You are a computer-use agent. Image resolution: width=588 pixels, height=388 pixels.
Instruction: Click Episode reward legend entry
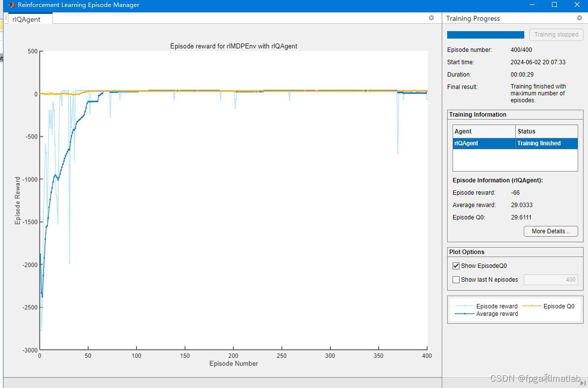[486, 306]
